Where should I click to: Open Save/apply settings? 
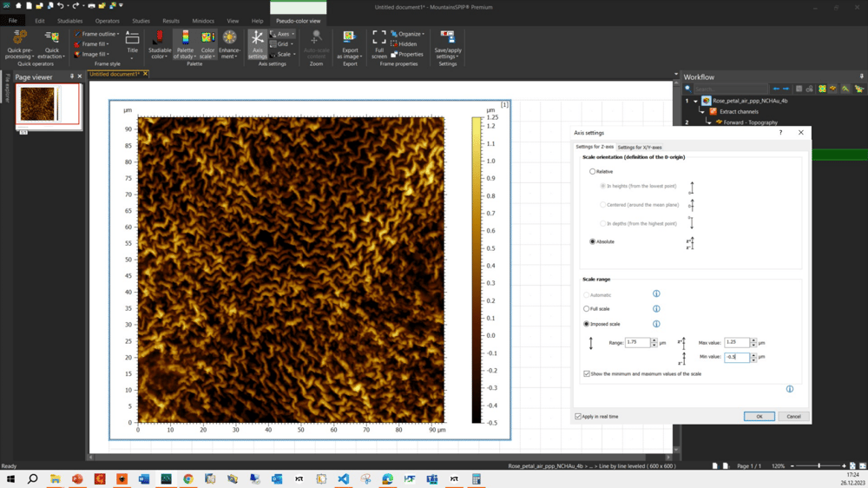pos(448,44)
